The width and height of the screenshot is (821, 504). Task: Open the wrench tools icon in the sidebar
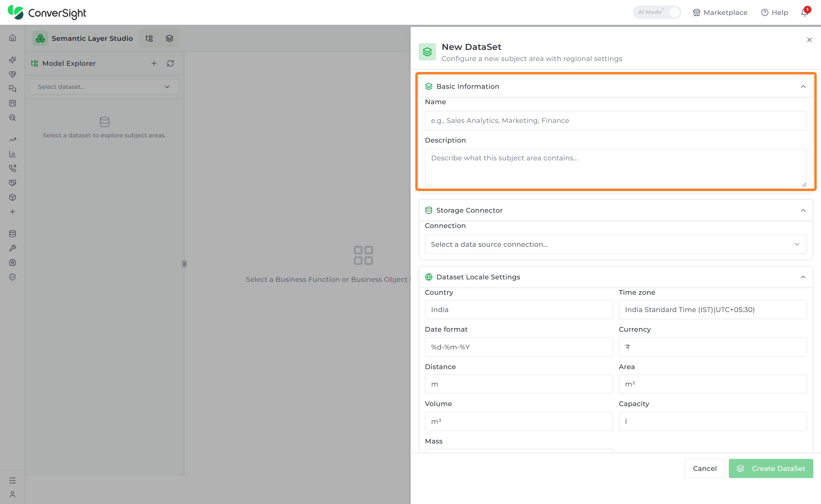tap(12, 248)
